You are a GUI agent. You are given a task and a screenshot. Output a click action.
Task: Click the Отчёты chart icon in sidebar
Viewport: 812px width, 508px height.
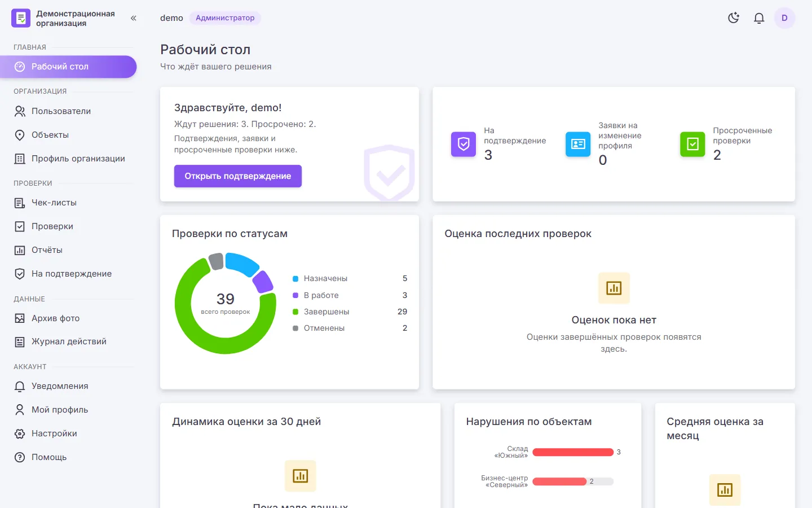[x=20, y=250]
